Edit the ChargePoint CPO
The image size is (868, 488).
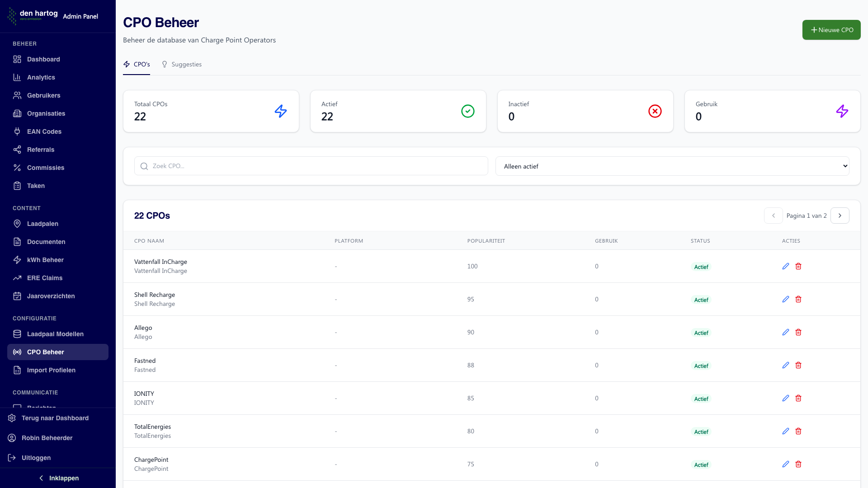[786, 464]
